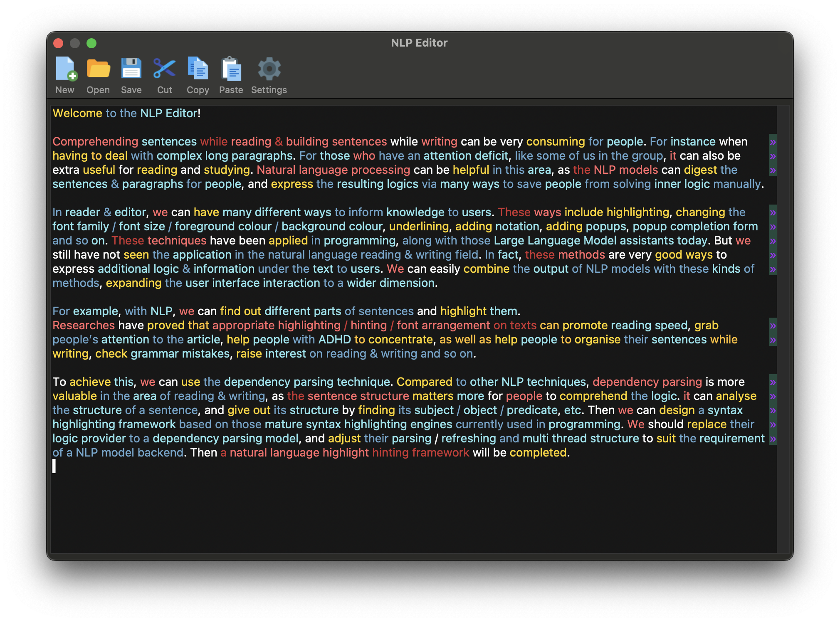
Task: Click the wrap marker beside 'the structure of a sentence' line
Action: 773,410
